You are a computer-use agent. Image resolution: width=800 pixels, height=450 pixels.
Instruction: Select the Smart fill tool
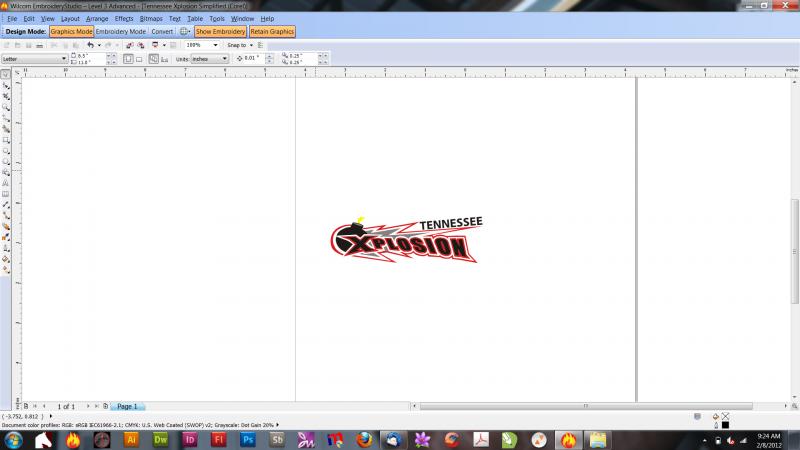(x=6, y=129)
